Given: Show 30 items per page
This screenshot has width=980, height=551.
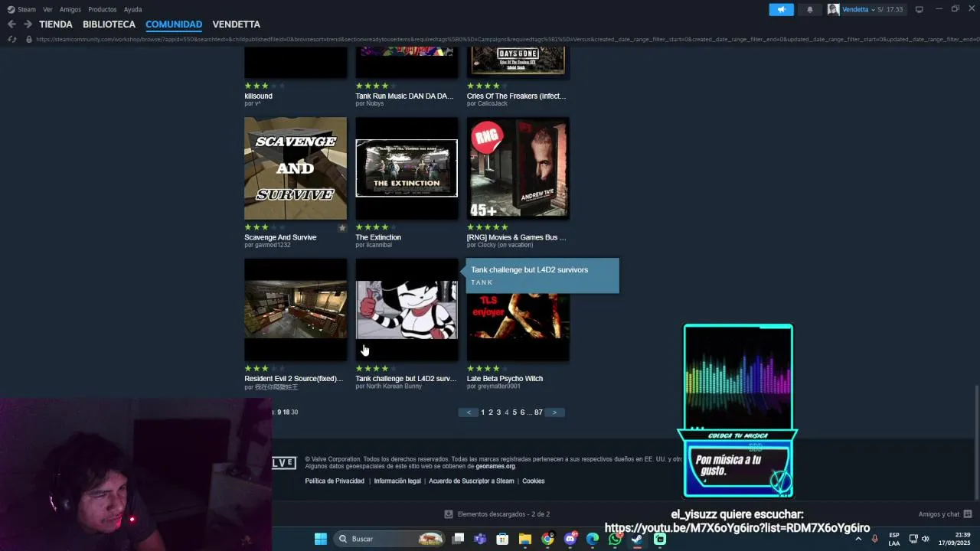Looking at the screenshot, I should click(295, 412).
